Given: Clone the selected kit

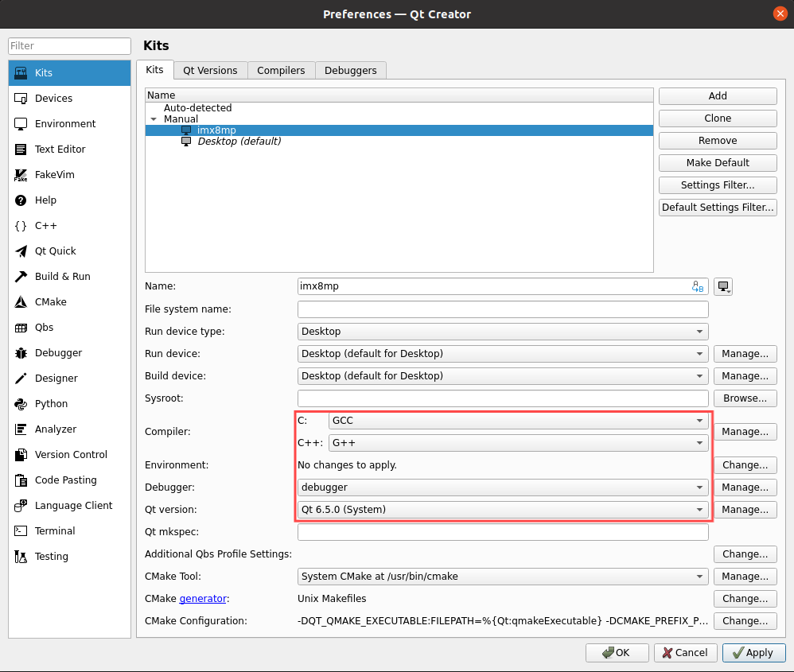Looking at the screenshot, I should 718,118.
